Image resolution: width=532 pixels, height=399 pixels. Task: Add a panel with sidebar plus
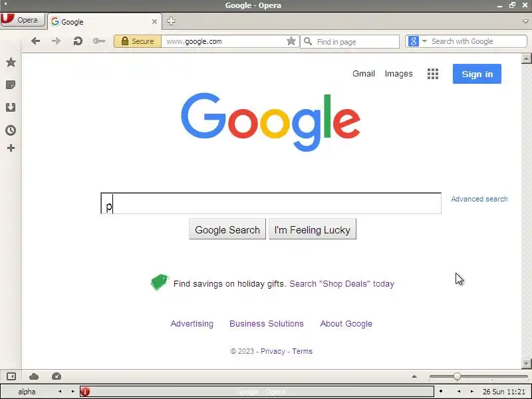coord(11,148)
